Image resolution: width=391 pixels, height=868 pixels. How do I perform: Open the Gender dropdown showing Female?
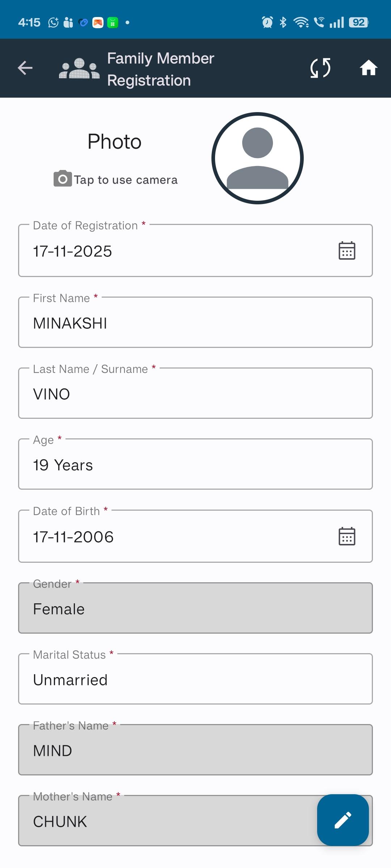coord(195,609)
